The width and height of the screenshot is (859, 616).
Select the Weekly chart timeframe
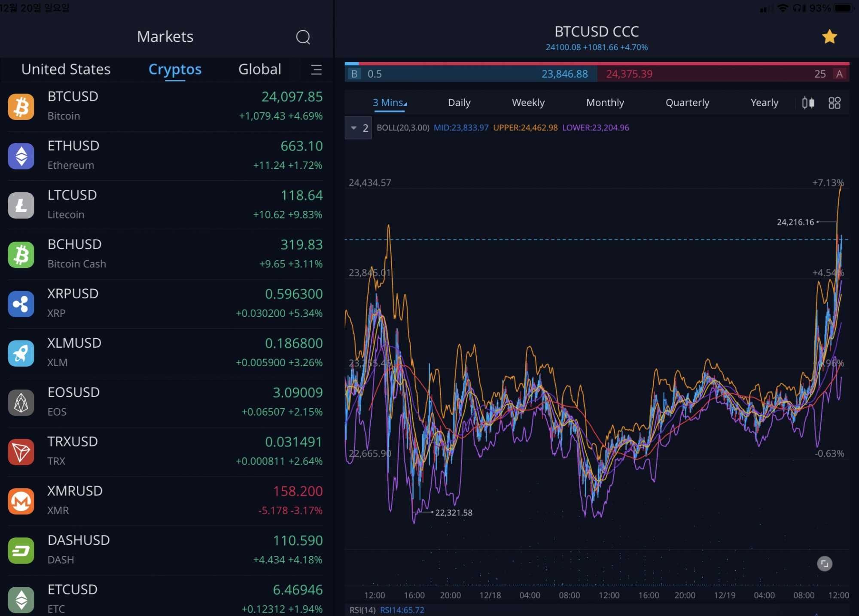(x=528, y=103)
